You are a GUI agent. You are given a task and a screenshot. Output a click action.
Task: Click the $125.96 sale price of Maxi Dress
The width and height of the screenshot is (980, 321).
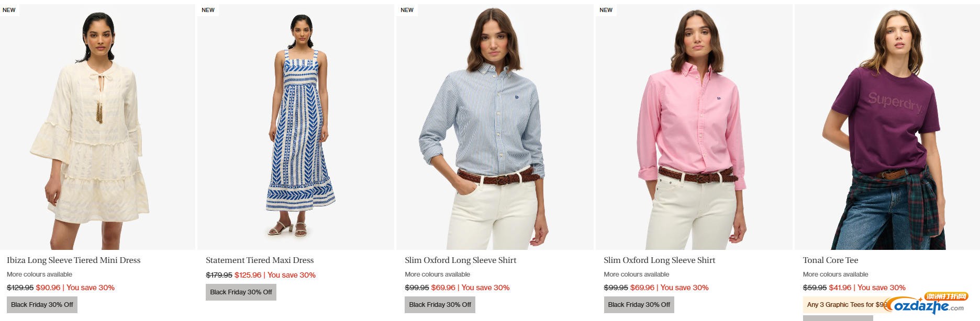[x=248, y=275]
